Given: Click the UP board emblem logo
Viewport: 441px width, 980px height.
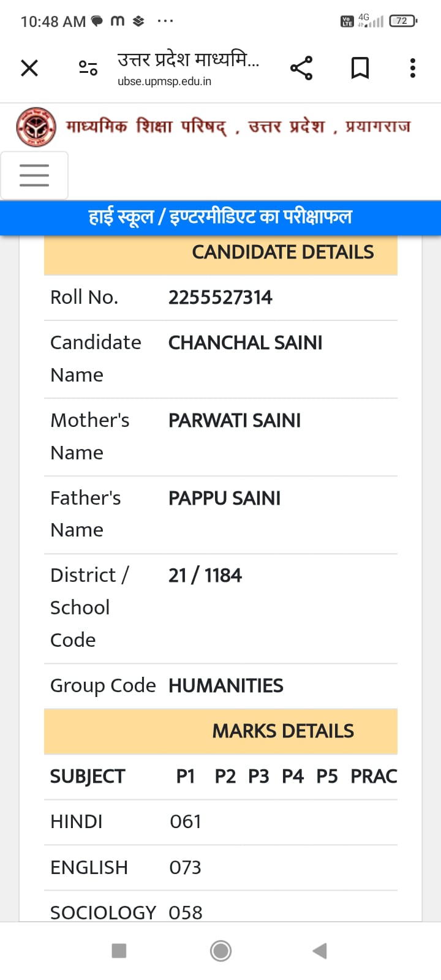Looking at the screenshot, I should click(x=36, y=127).
